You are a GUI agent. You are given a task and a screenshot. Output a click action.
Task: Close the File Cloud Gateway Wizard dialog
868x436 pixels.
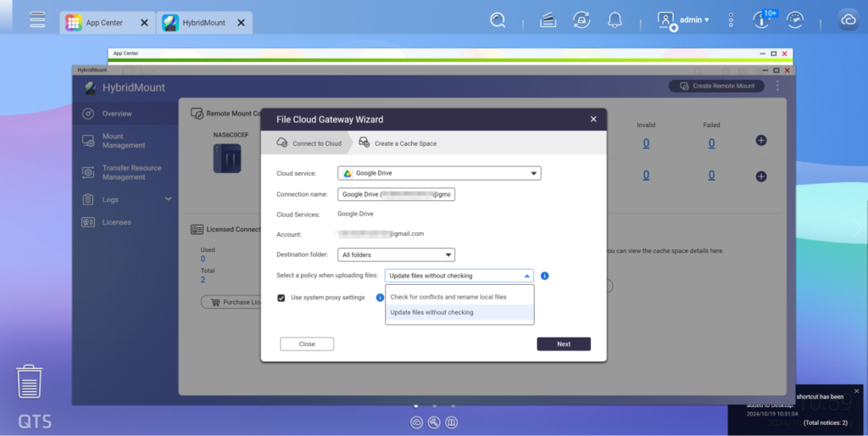[x=593, y=120]
